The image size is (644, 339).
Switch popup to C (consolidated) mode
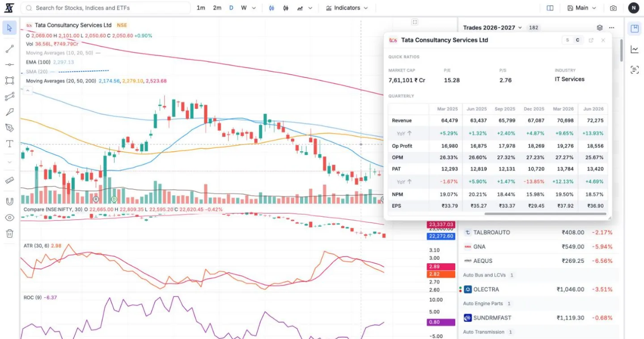pyautogui.click(x=577, y=40)
